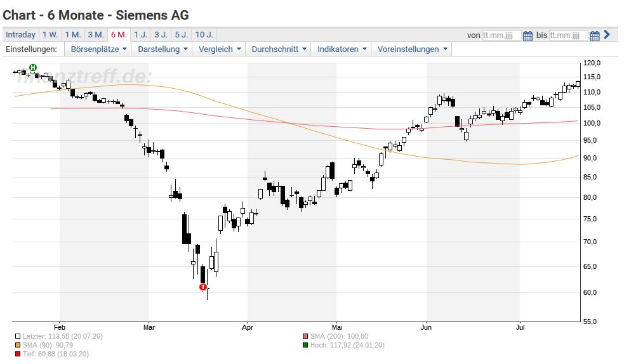The width and height of the screenshot is (624, 364).
Task: Click the green Hoch legend swatch
Action: tap(305, 345)
